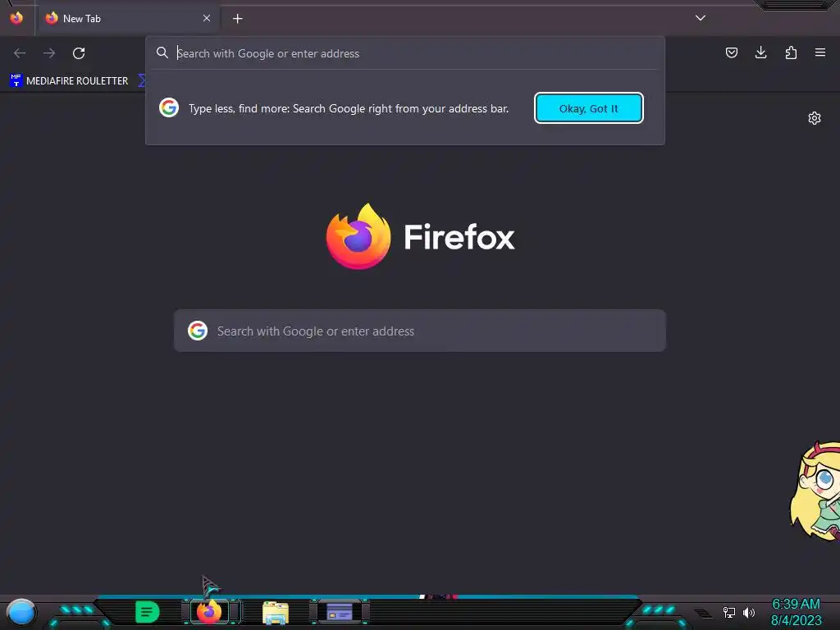Reload the current page
This screenshot has height=630, width=840.
(x=79, y=53)
